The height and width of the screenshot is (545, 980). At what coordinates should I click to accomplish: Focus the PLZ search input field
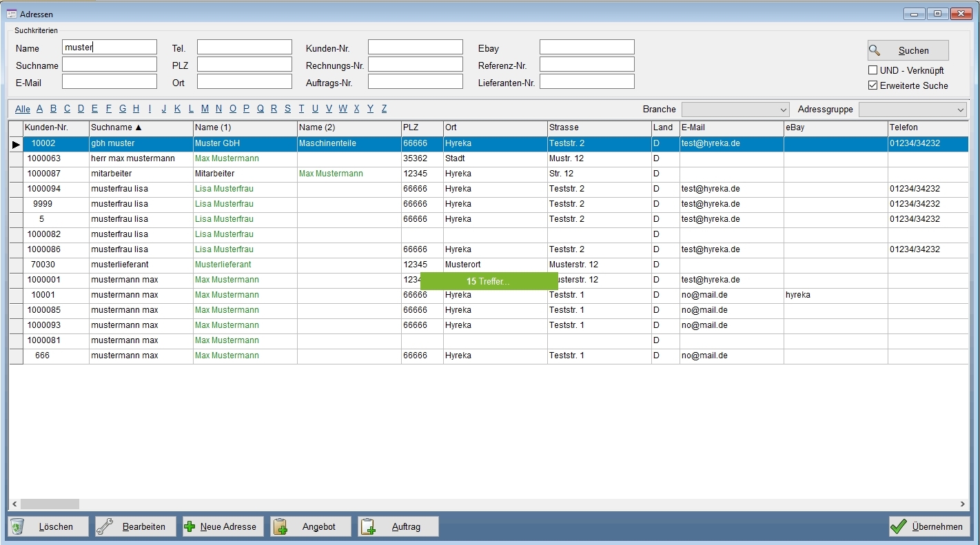tap(244, 64)
